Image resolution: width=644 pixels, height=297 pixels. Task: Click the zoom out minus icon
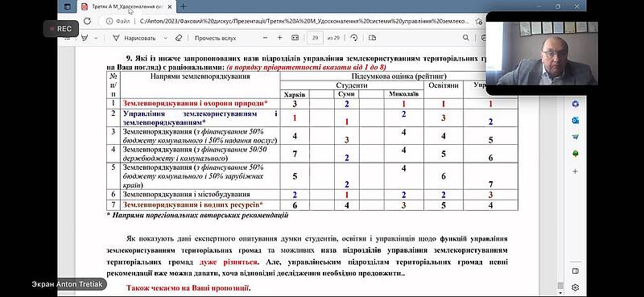pyautogui.click(x=265, y=38)
